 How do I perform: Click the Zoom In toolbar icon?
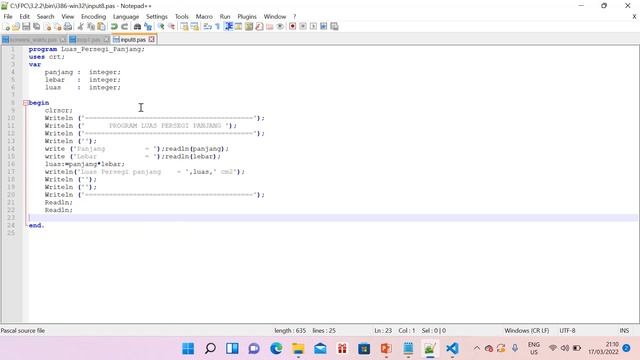[x=161, y=27]
